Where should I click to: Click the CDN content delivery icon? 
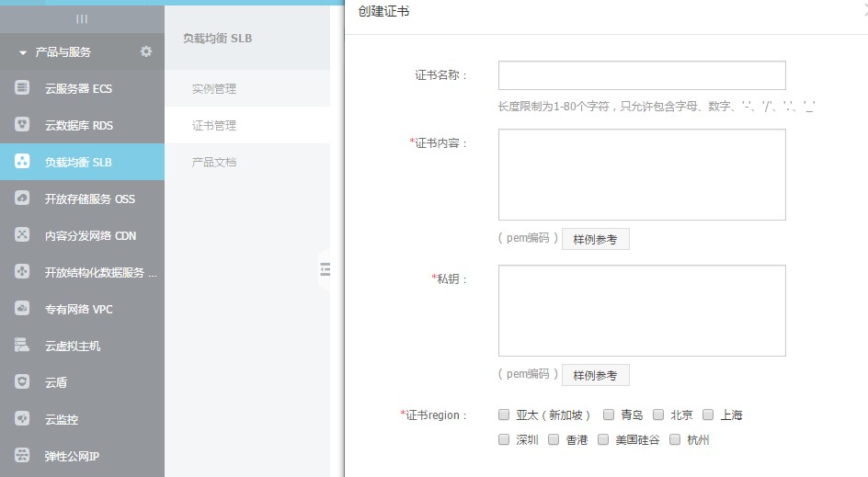coord(22,235)
